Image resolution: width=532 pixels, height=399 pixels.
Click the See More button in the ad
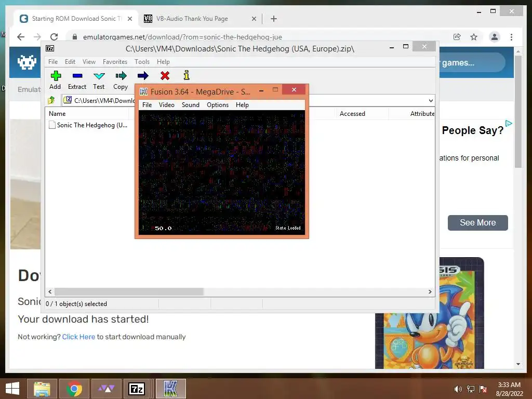(478, 222)
